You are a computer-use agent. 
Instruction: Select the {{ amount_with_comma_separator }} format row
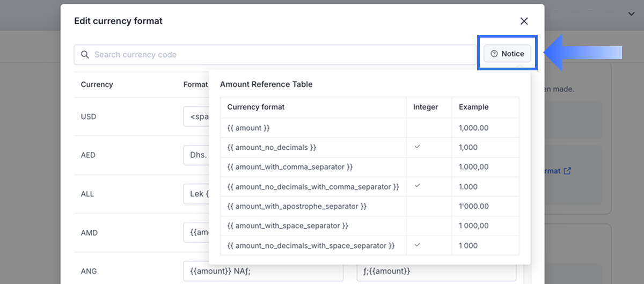(x=290, y=167)
